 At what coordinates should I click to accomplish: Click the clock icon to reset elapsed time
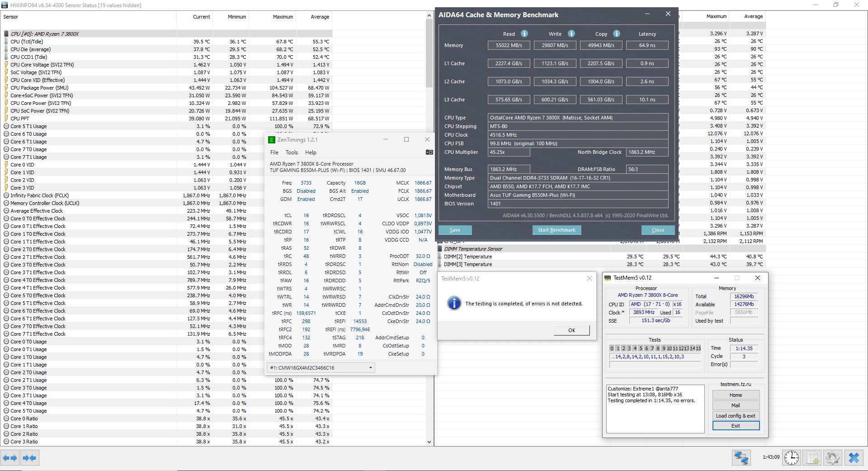[x=792, y=458]
